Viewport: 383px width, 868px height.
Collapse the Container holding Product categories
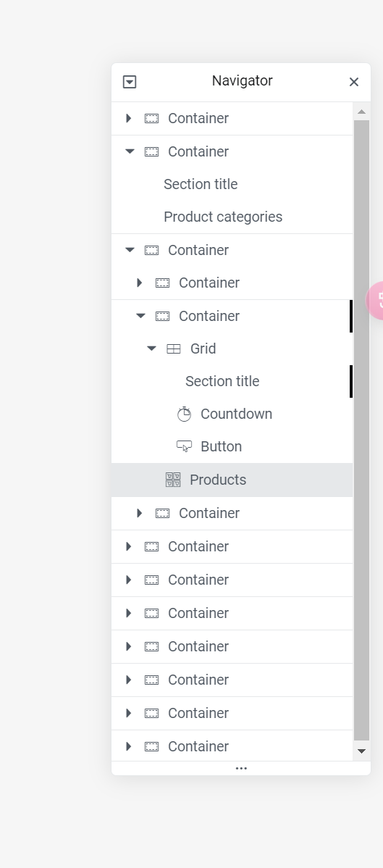(130, 151)
